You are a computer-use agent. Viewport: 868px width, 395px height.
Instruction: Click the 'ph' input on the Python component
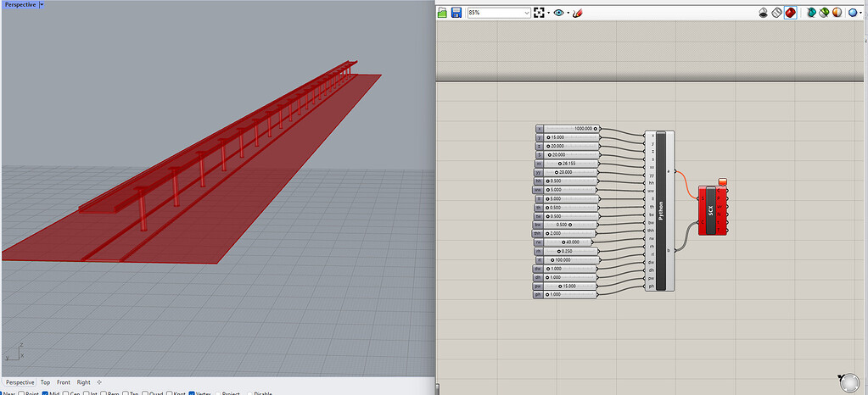pyautogui.click(x=651, y=286)
